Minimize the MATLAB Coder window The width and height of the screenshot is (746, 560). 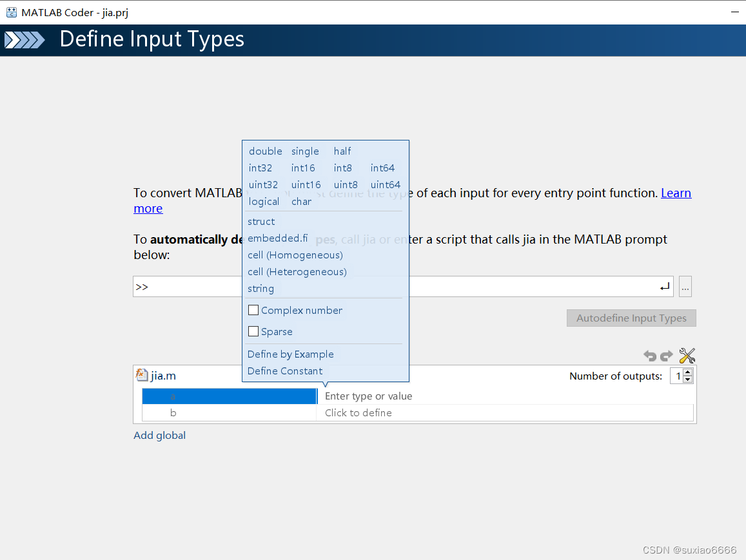(x=734, y=12)
